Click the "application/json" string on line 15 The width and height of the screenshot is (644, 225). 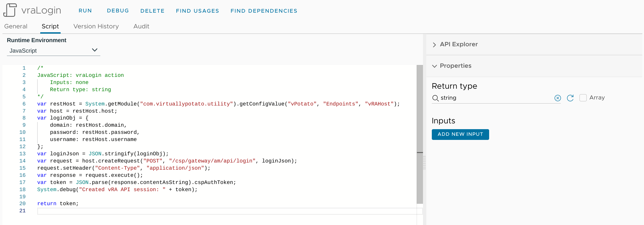click(x=175, y=168)
